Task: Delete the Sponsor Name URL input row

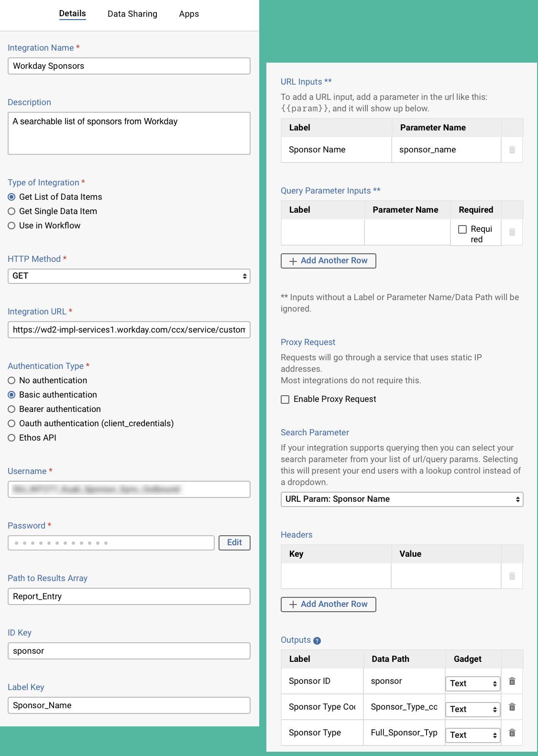Action: 512,150
